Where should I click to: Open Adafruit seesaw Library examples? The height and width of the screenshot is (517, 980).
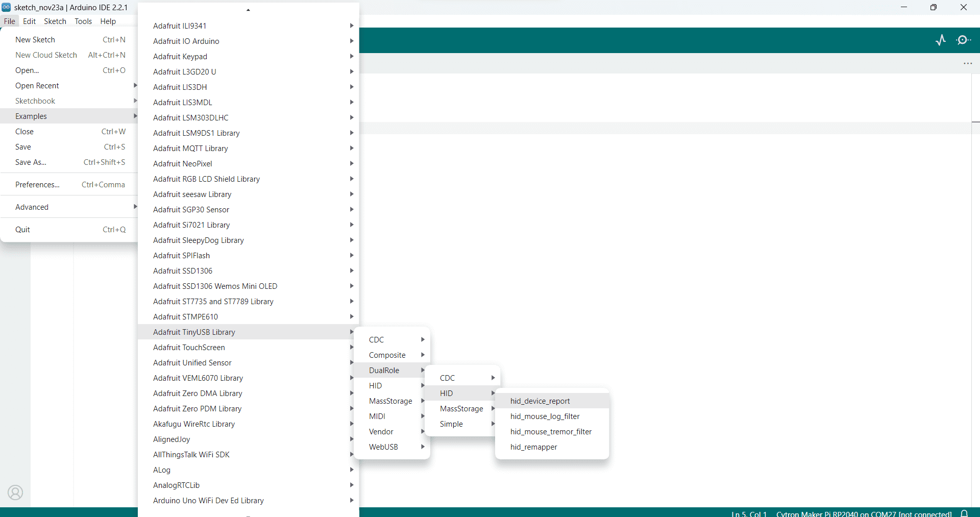click(x=249, y=194)
